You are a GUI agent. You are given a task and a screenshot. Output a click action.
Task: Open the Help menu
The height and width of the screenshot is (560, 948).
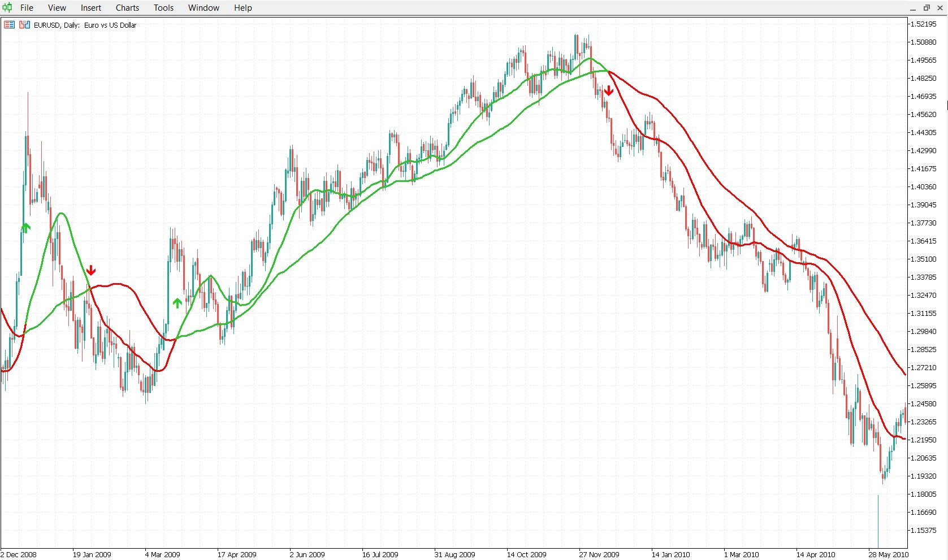click(243, 8)
